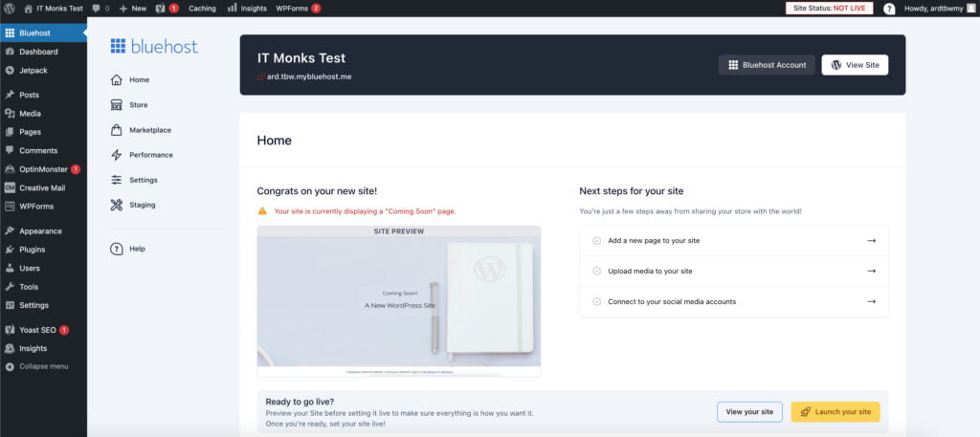Click the Media sidebar icon
The image size is (980, 437).
point(10,114)
